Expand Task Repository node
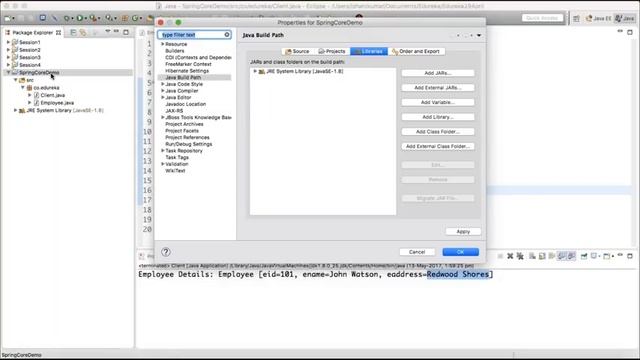Viewport: 640px width, 360px height. click(x=162, y=151)
